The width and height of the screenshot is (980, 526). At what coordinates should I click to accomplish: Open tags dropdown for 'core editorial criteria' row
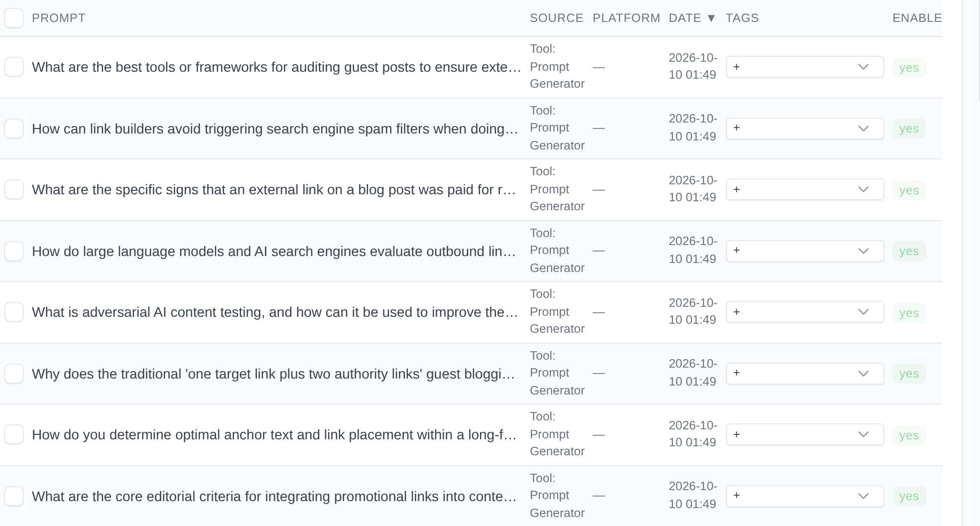(x=805, y=496)
